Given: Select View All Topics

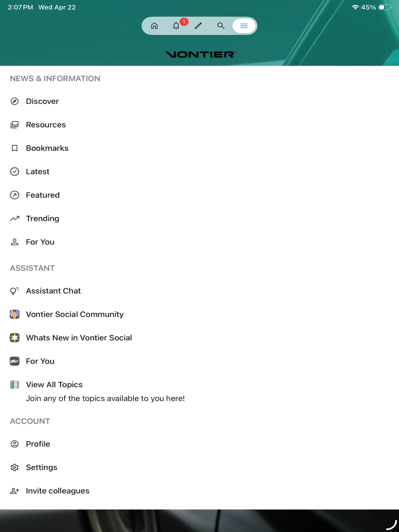Looking at the screenshot, I should [x=199, y=391].
